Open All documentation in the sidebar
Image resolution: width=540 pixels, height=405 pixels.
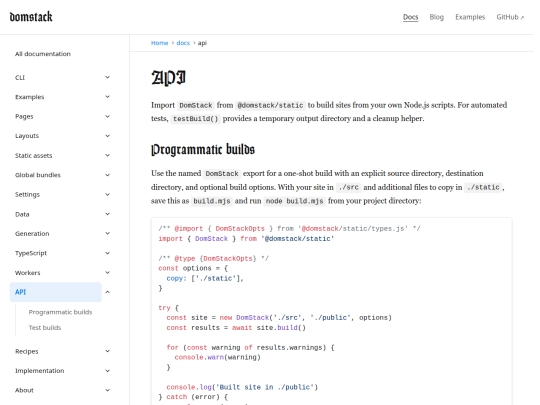pos(43,54)
